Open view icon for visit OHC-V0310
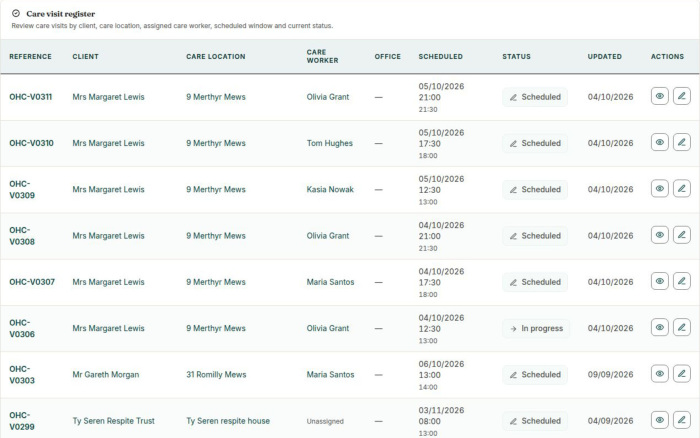Image resolution: width=700 pixels, height=438 pixels. (x=659, y=142)
